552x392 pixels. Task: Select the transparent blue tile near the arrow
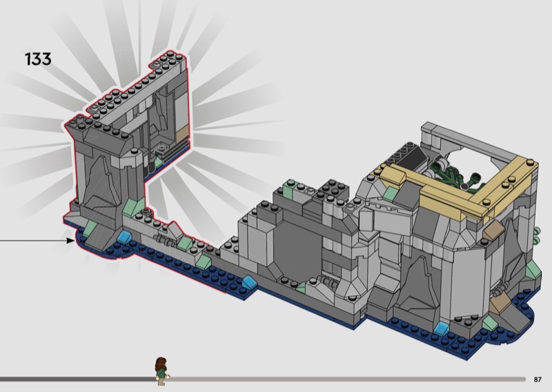click(x=125, y=238)
